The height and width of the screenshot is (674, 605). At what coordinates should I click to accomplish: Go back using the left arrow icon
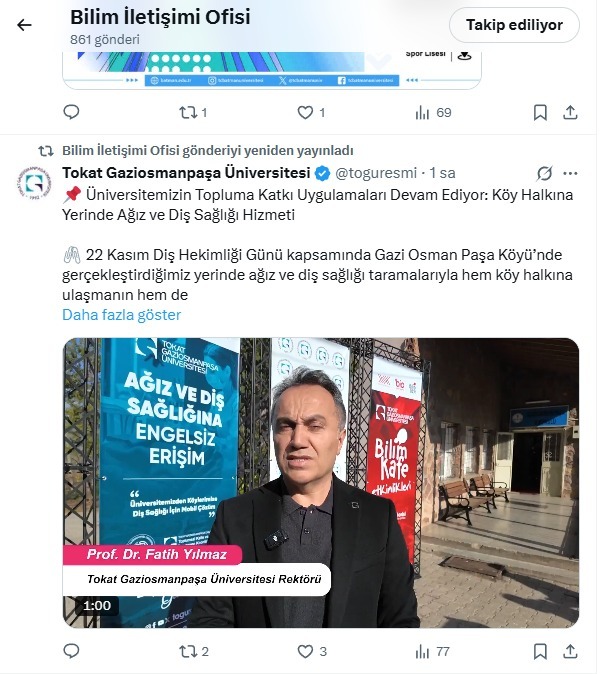click(x=24, y=25)
